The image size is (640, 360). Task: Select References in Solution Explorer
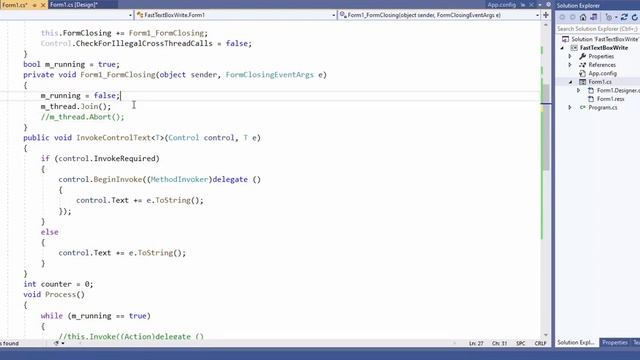pos(602,65)
